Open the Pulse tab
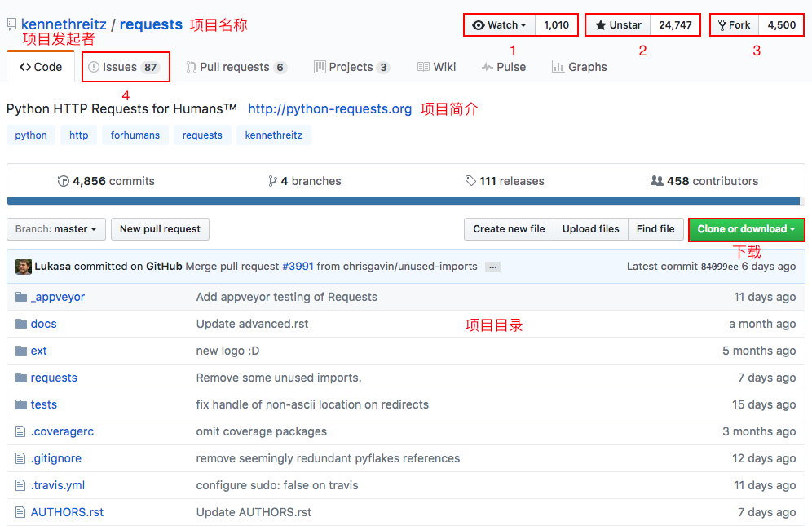Viewport: 812px width, 526px height. coord(503,67)
